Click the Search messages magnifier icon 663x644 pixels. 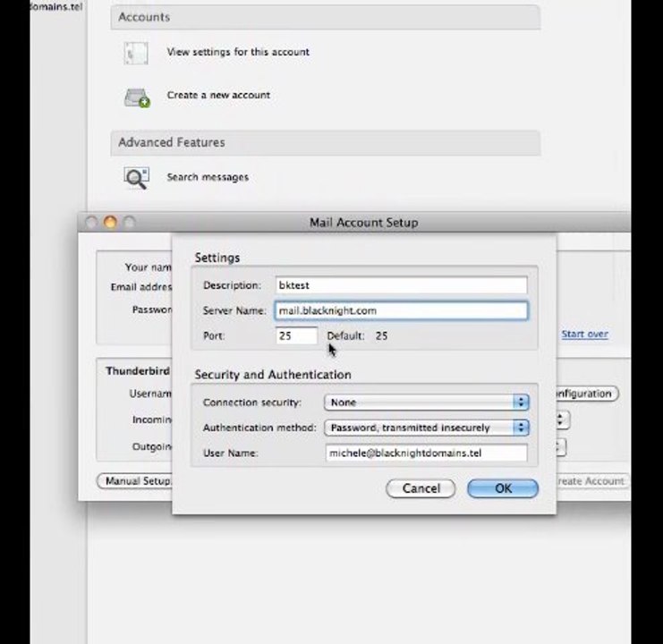click(x=136, y=178)
